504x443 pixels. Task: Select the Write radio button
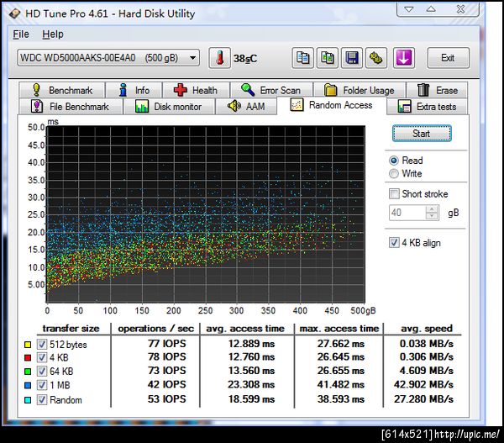394,174
